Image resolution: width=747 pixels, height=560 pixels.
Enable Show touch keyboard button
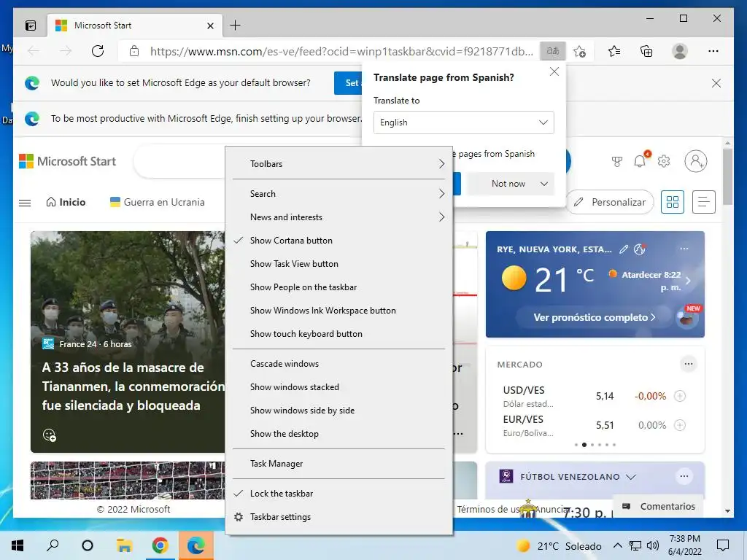338,334
